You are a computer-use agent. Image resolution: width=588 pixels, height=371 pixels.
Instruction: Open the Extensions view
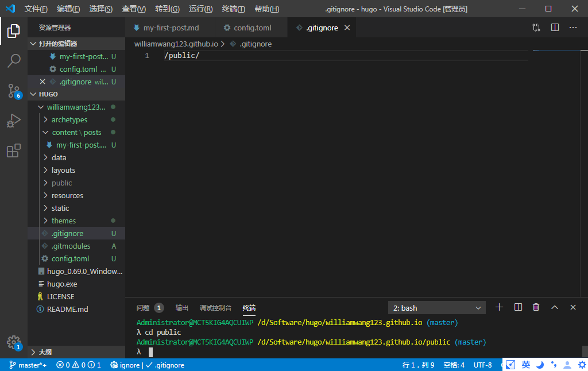click(14, 150)
